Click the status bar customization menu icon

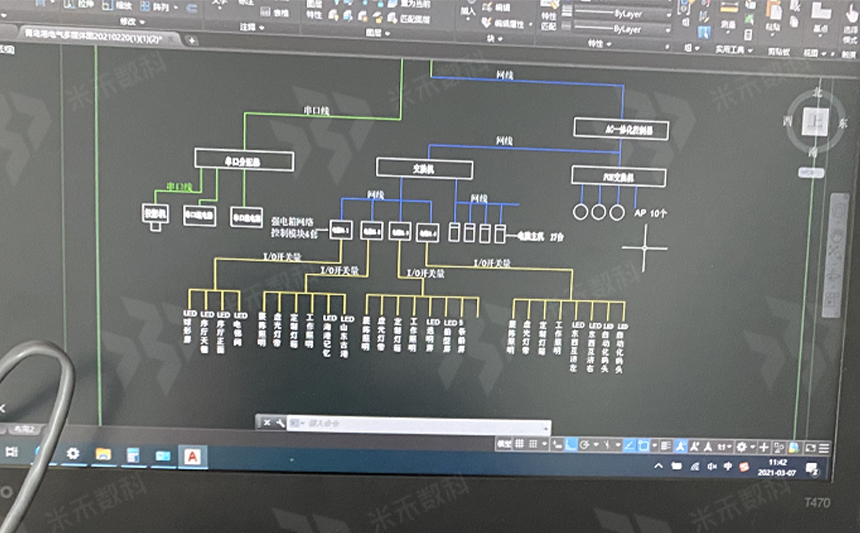coord(826,448)
